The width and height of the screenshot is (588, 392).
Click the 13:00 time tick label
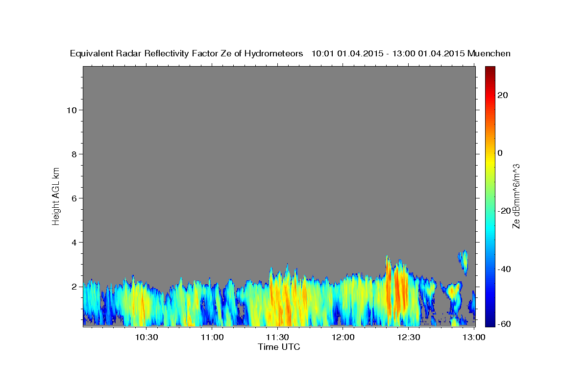[474, 337]
